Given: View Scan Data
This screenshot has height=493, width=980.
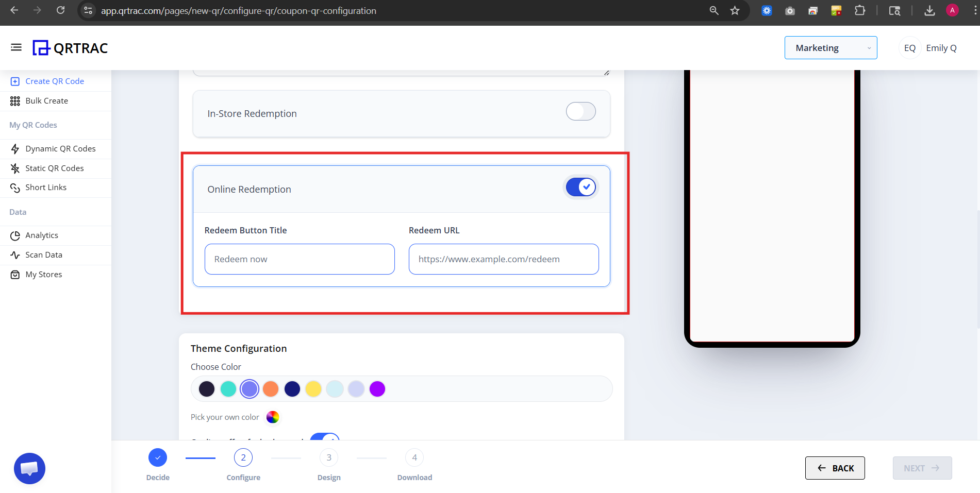Looking at the screenshot, I should coord(44,254).
